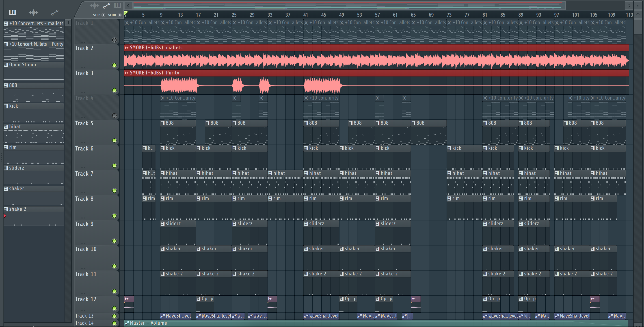Click the pattern icon beside 'sliderz' in picker

click(6, 168)
